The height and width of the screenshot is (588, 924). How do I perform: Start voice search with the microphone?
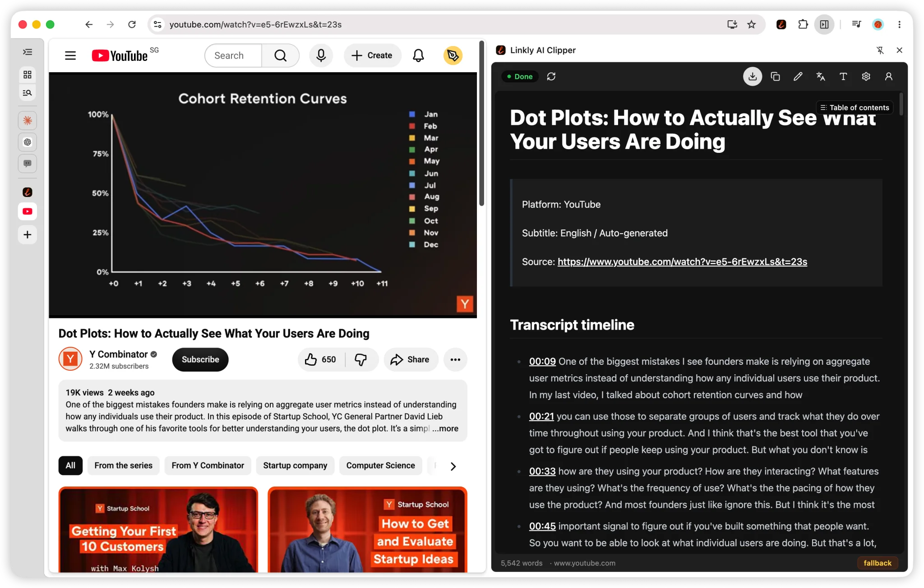pos(321,55)
